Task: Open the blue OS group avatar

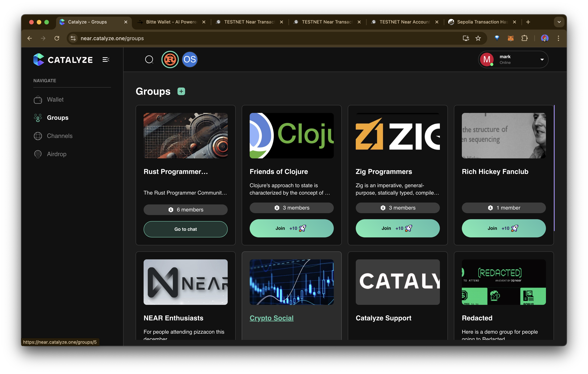Action: [190, 59]
